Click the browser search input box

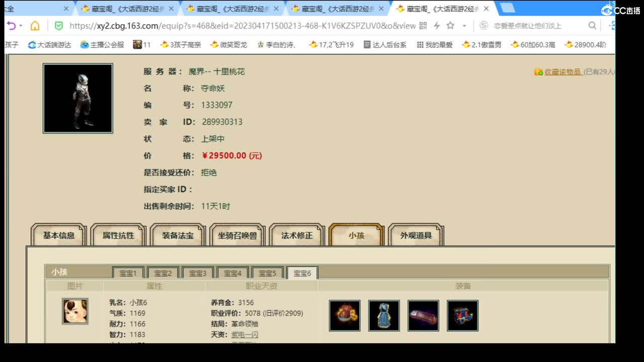click(536, 26)
